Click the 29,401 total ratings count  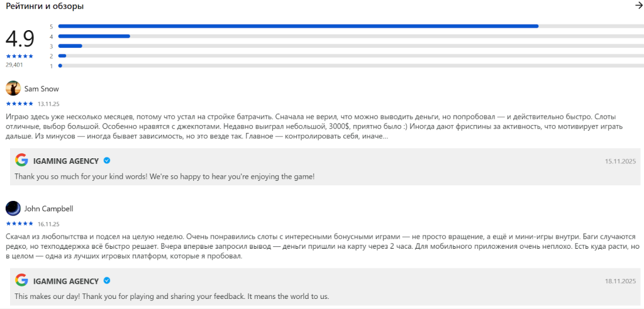pos(14,65)
